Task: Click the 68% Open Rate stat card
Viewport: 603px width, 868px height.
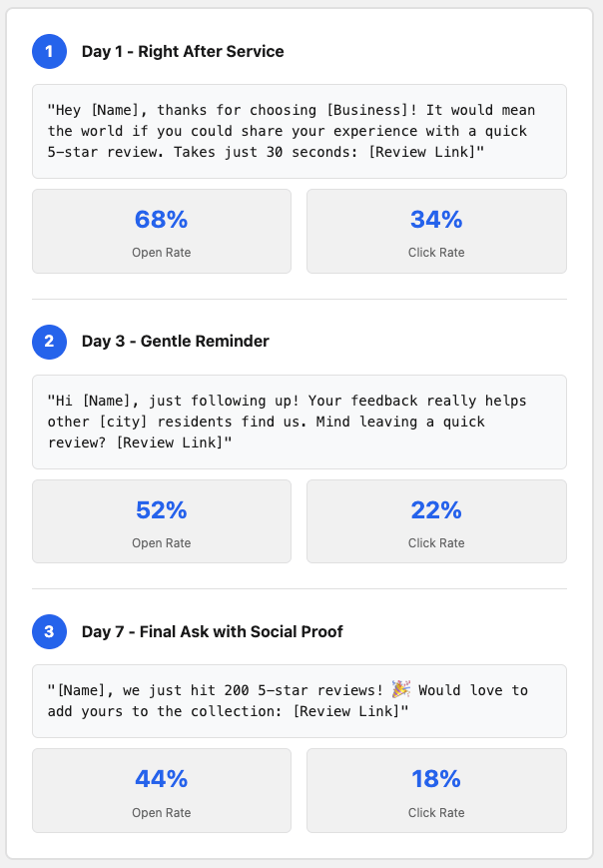Action: click(162, 231)
